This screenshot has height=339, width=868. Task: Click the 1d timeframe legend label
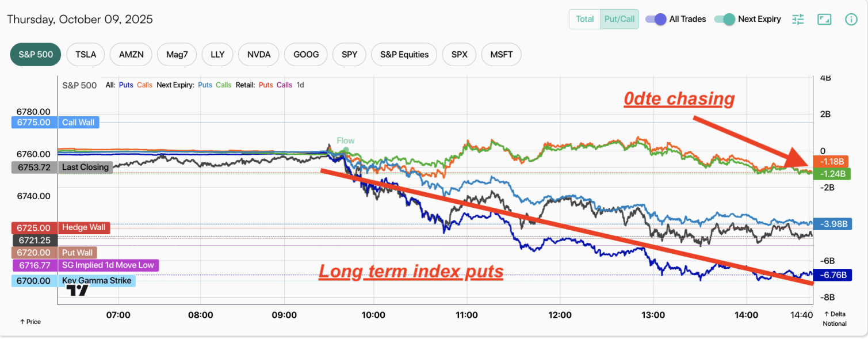(300, 85)
